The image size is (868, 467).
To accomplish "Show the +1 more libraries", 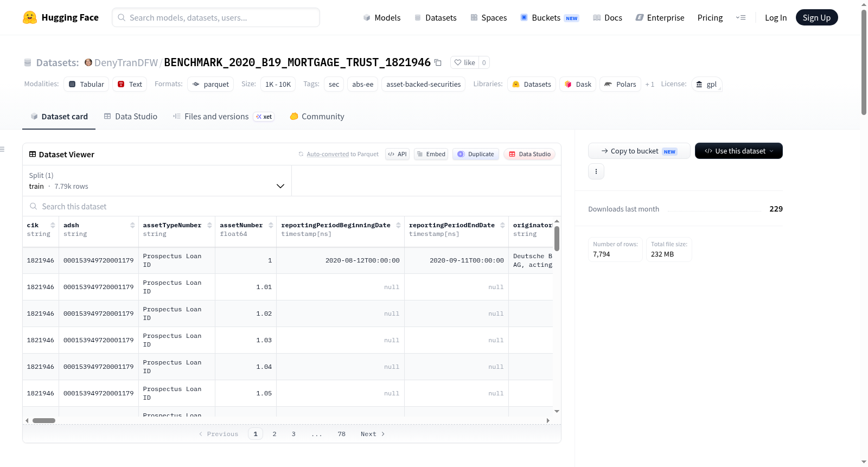I will [x=650, y=84].
